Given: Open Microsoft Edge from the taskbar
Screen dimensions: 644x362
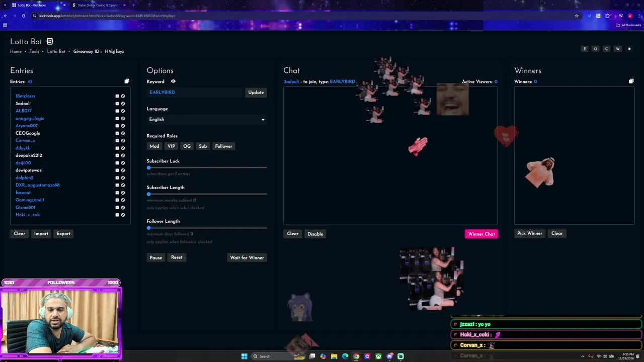Looking at the screenshot, I should (x=345, y=356).
